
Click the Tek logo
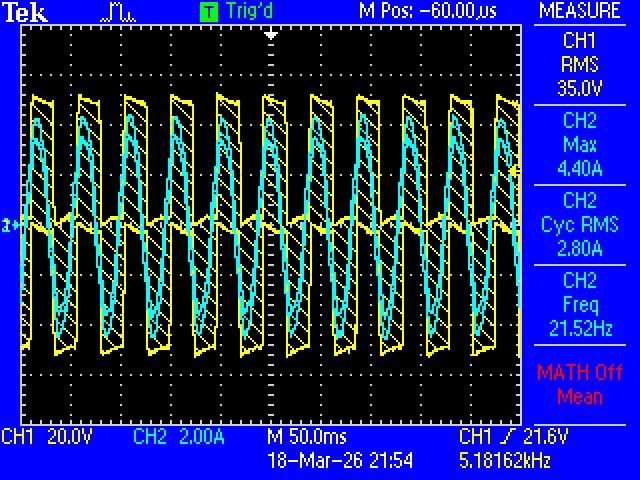click(23, 11)
